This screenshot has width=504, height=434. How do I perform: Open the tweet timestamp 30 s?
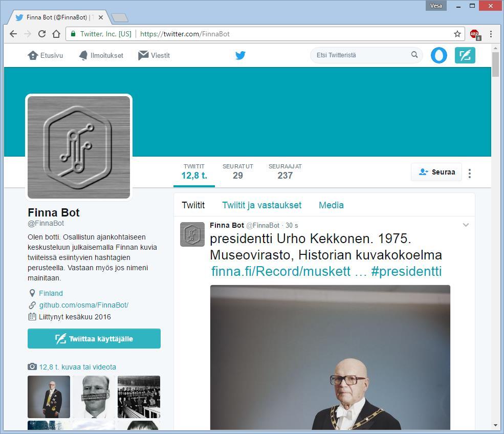click(x=292, y=225)
